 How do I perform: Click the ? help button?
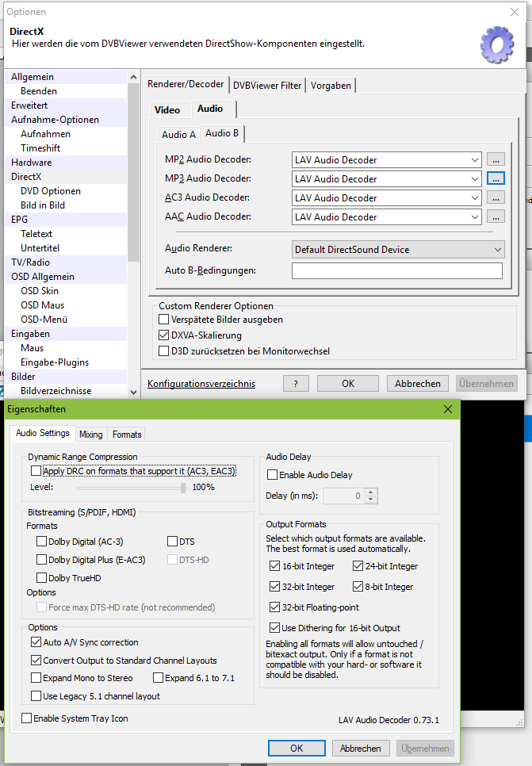pos(296,384)
